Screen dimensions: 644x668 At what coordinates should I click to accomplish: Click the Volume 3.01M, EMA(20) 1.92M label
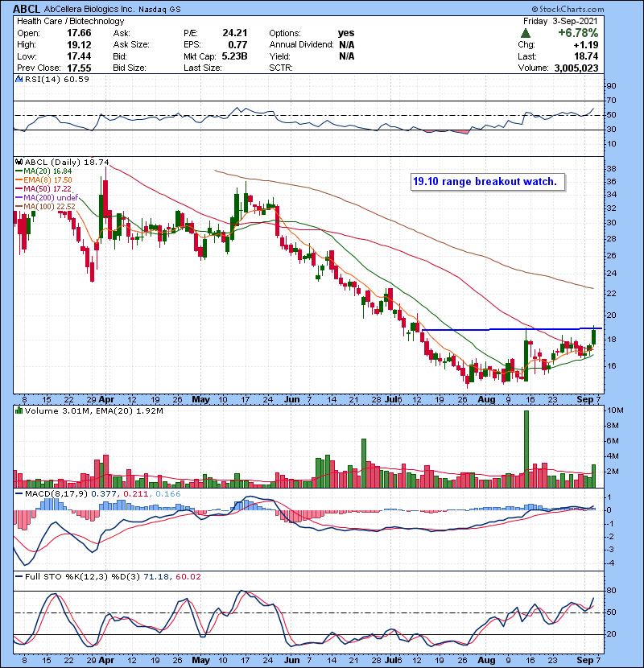coord(93,410)
